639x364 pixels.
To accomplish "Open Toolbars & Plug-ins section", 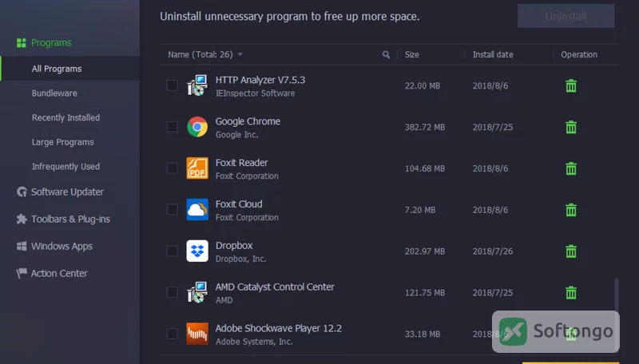I will click(70, 219).
